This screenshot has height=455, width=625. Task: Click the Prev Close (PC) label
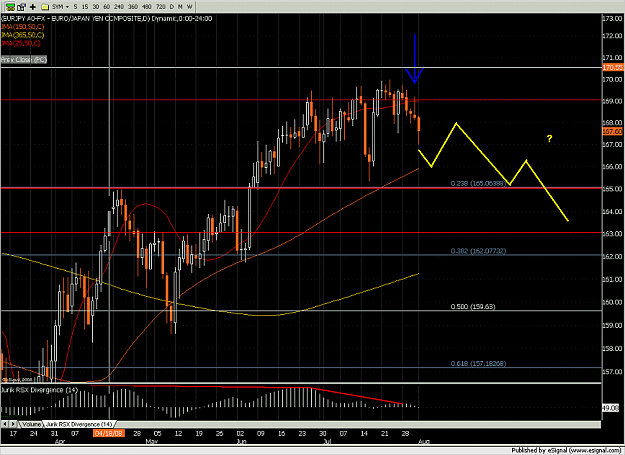(24, 60)
